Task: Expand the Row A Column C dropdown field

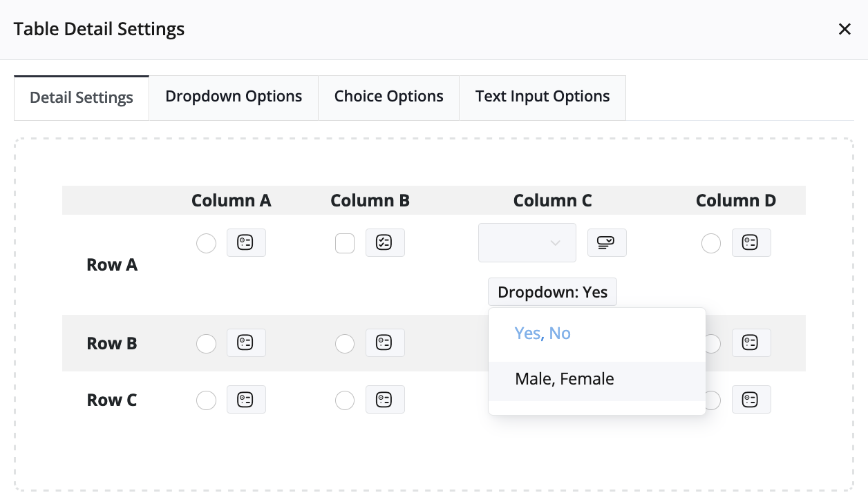Action: [x=527, y=243]
